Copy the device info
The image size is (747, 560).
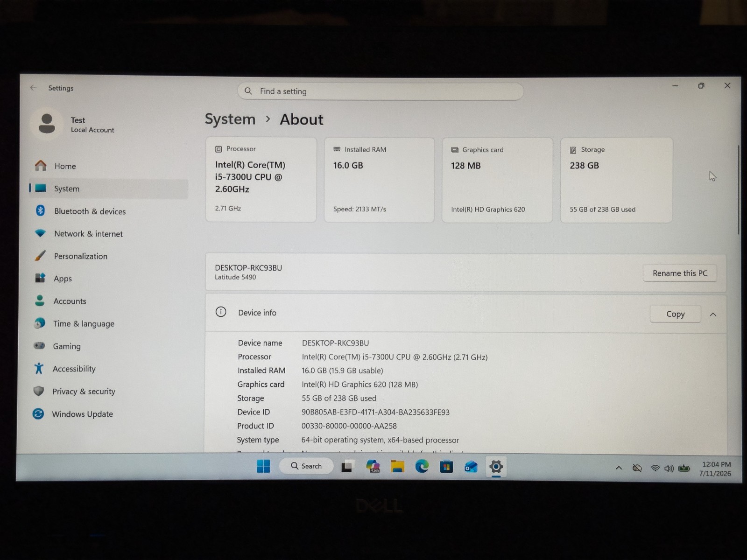click(x=675, y=314)
